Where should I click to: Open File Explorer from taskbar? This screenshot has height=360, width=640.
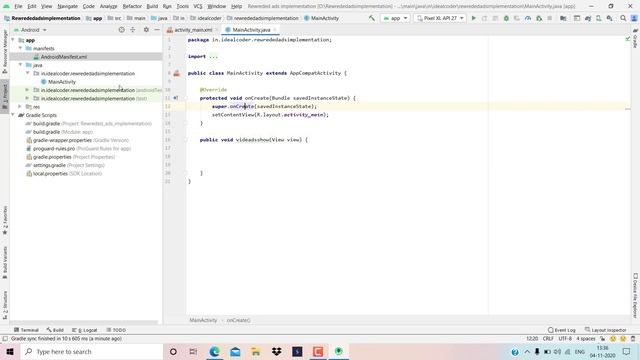(256, 351)
